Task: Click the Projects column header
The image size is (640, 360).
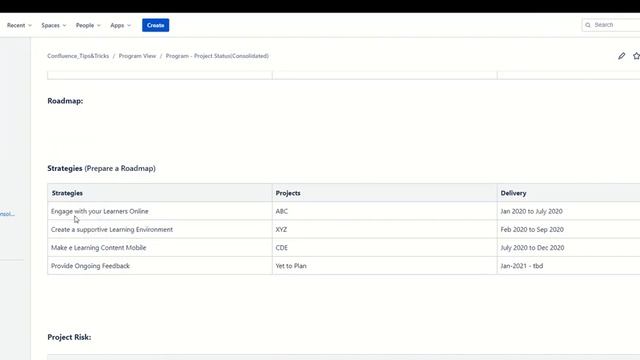Action: (384, 193)
